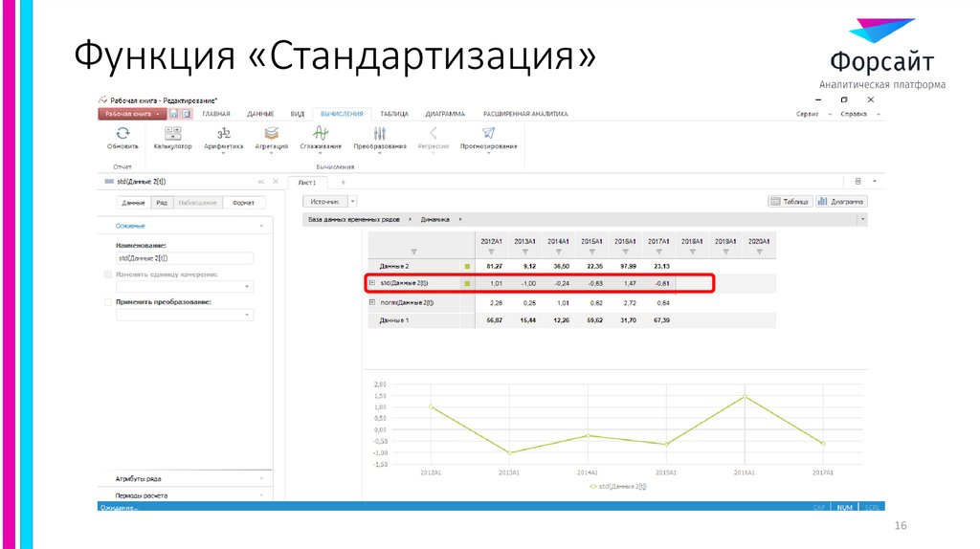Viewport: 980px width, 549px height.
Task: Toggle the Диаграмма view button
Action: click(x=841, y=201)
